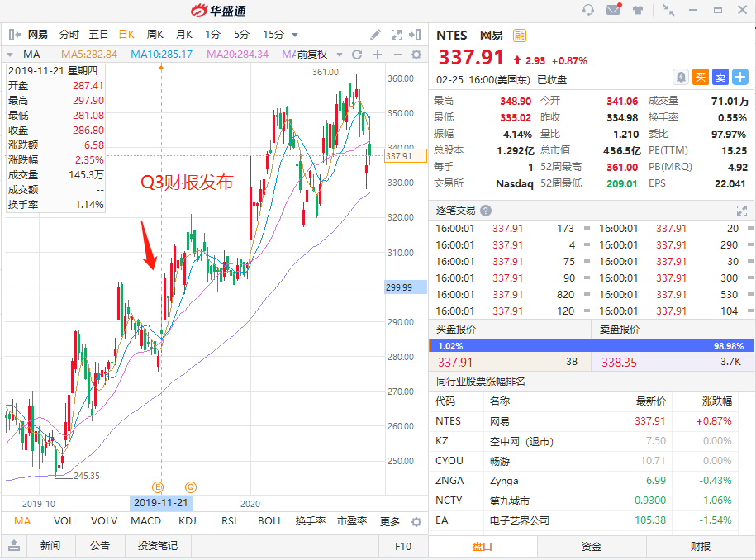Open the skin theme shirt icon

click(x=637, y=10)
